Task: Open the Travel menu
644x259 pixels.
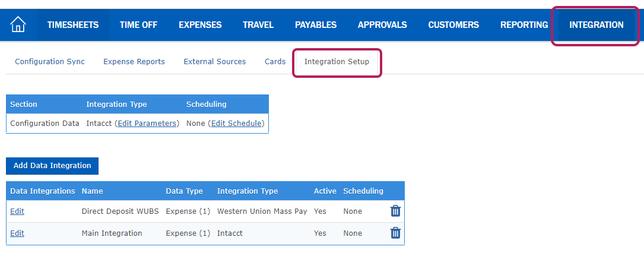Action: [x=258, y=25]
